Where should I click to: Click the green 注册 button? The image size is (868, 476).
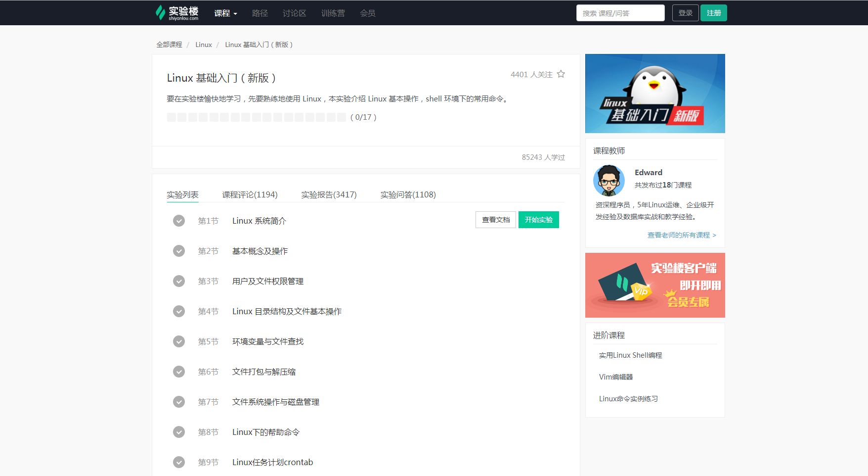coord(714,13)
